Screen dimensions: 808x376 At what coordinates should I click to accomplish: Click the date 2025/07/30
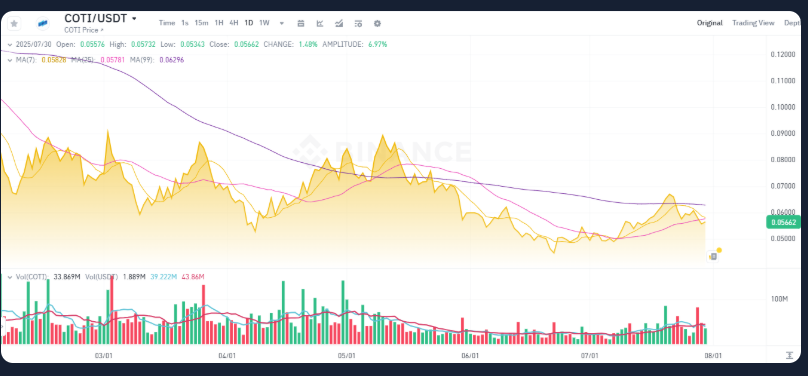coord(33,45)
